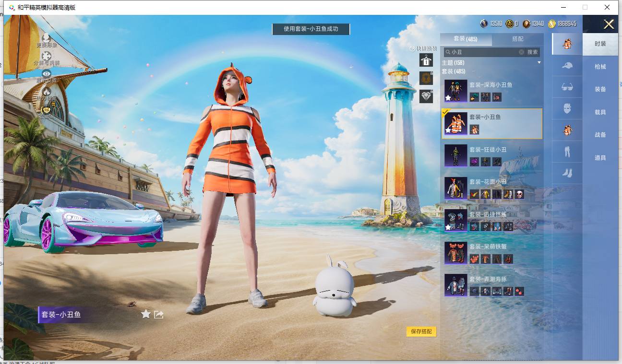The width and height of the screenshot is (622, 364).
Task: Toggle favorite star next to 套装-小丑鱼 title
Action: [x=146, y=314]
